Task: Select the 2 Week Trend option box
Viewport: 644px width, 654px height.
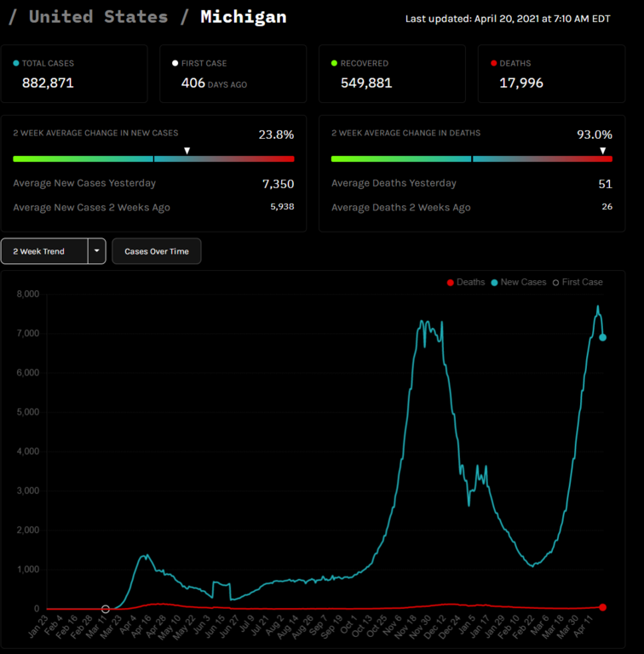Action: tap(44, 251)
